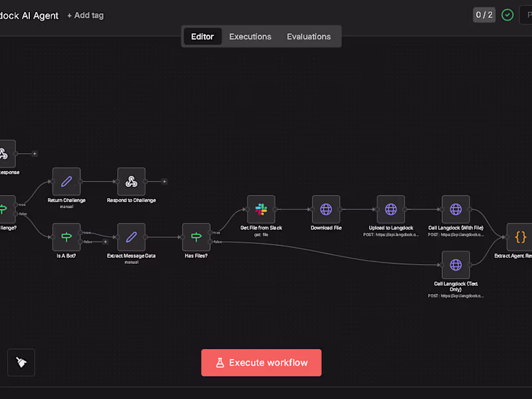This screenshot has height=399, width=532.
Task: Switch to the Executions tab
Action: (x=250, y=37)
